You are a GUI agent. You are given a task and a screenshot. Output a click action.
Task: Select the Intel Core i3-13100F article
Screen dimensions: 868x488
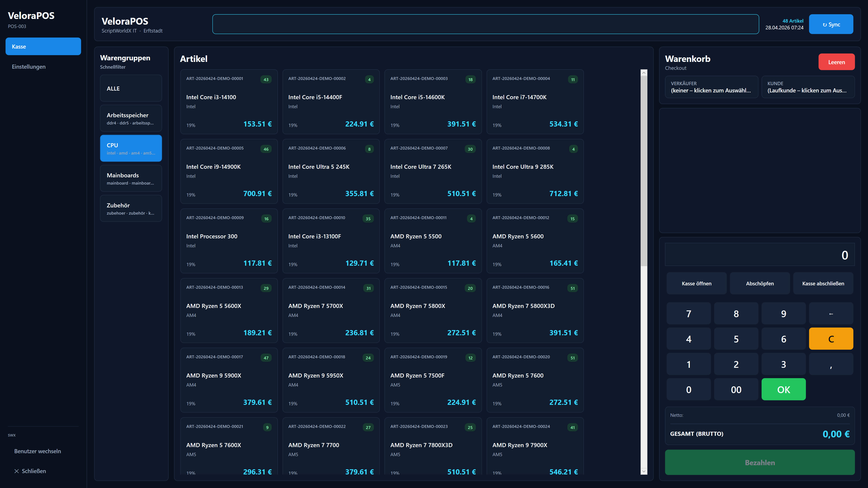pos(331,241)
